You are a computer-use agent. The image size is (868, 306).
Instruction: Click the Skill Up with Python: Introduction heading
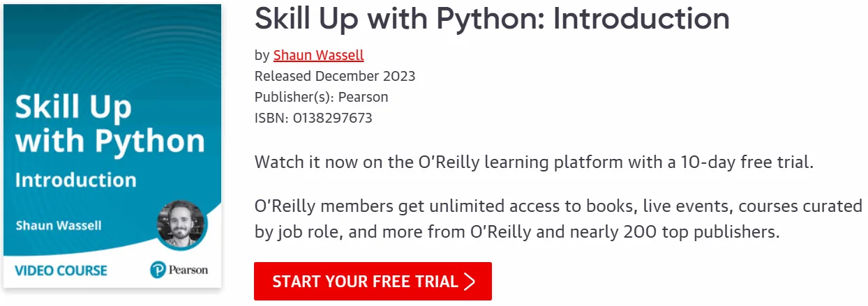tap(492, 19)
